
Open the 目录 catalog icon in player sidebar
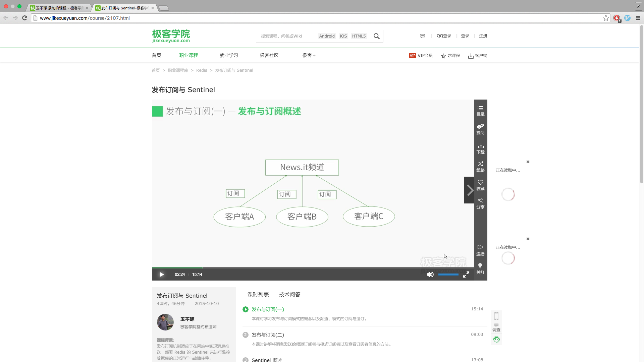[x=480, y=111]
